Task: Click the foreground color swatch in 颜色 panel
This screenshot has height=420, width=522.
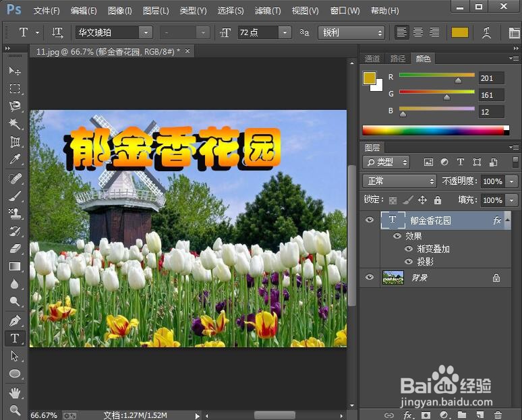Action: (x=370, y=78)
